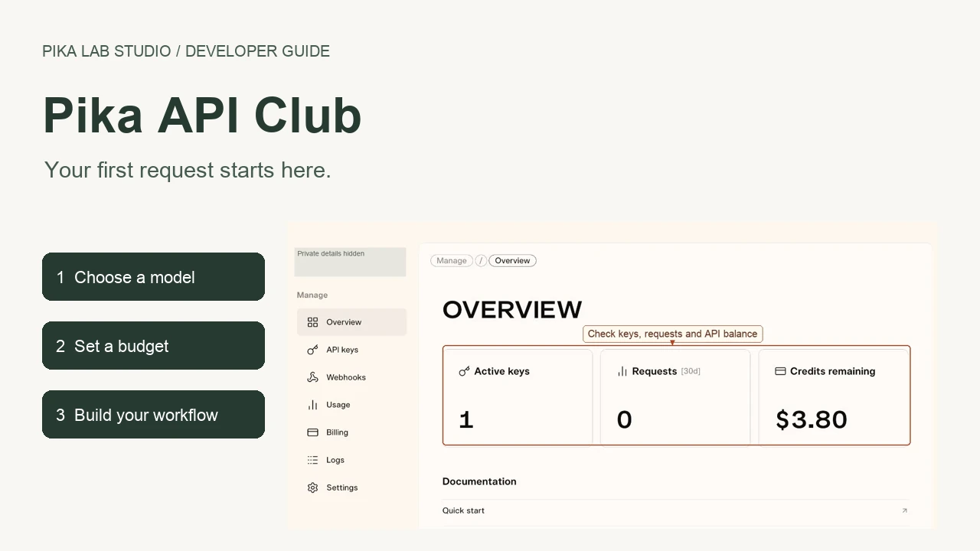Click the Quick start external link arrow

coord(904,510)
